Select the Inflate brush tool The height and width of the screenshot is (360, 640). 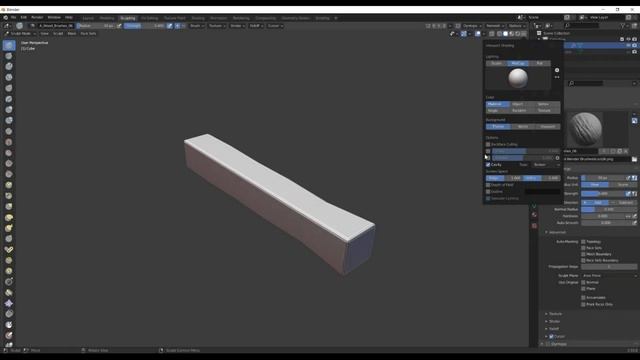click(9, 109)
